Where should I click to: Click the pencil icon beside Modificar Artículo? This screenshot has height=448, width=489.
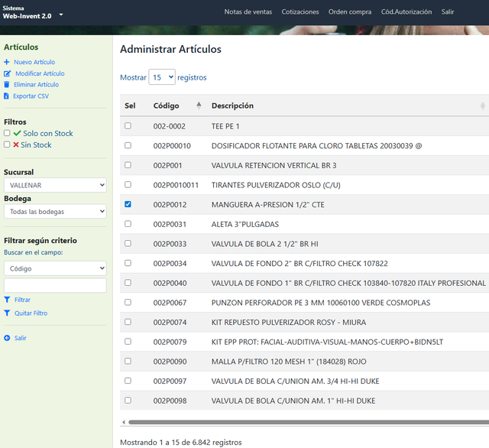[x=7, y=73]
